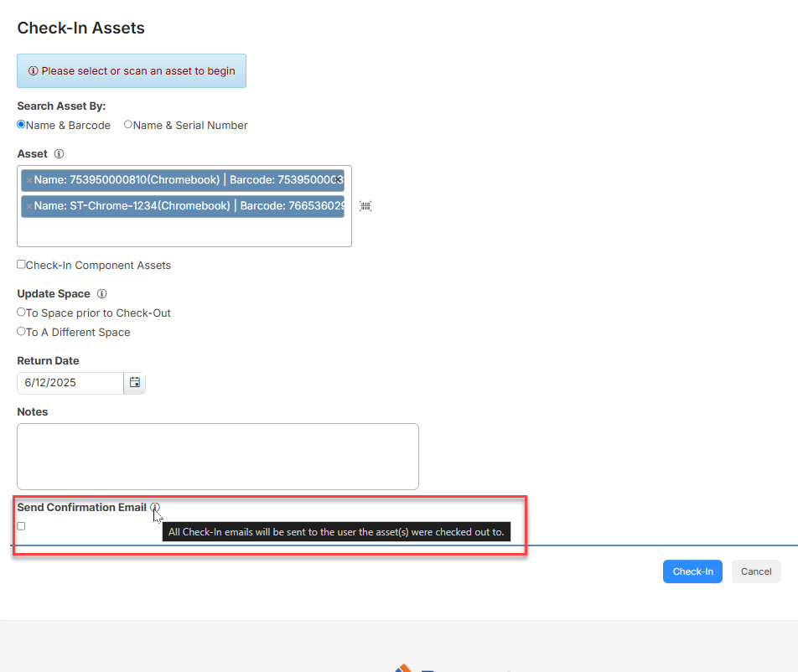This screenshot has width=798, height=672.
Task: Open the calendar icon beside Return Date
Action: [134, 382]
